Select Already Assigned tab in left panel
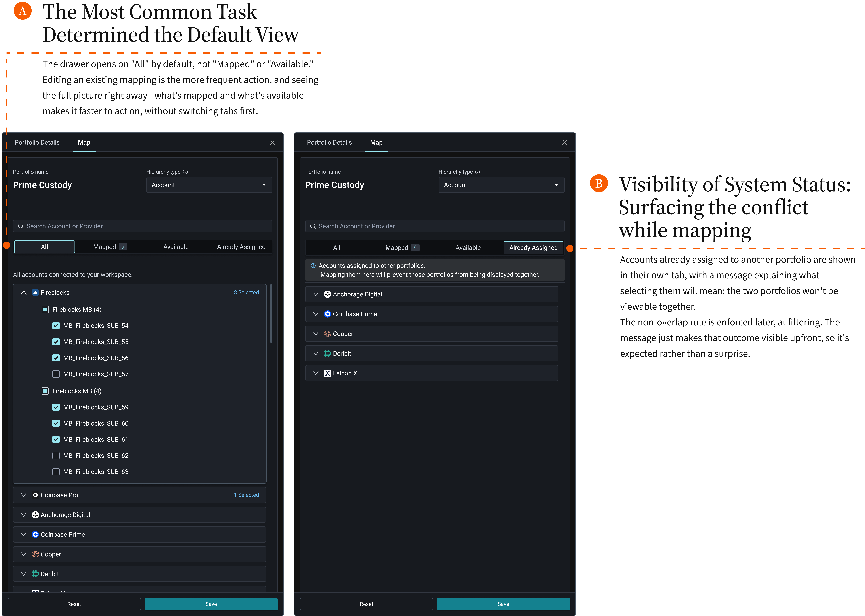 (x=241, y=247)
